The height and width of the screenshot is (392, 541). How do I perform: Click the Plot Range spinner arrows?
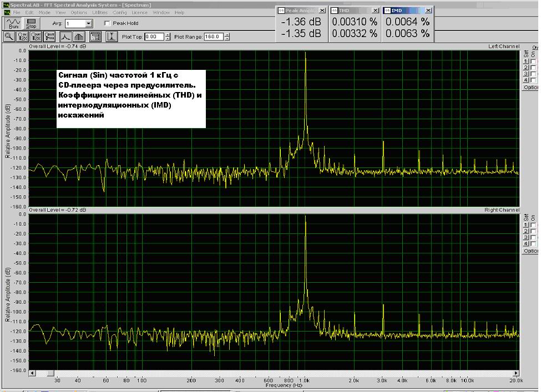point(226,37)
